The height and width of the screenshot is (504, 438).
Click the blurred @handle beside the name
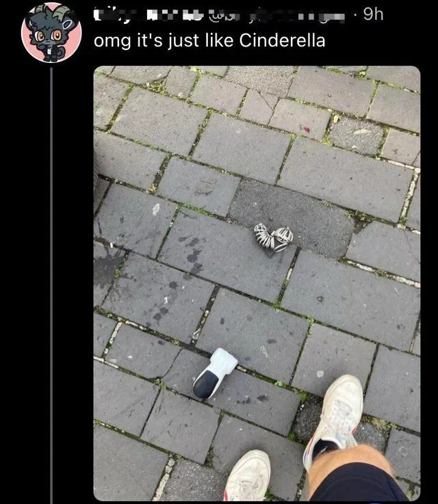click(276, 16)
